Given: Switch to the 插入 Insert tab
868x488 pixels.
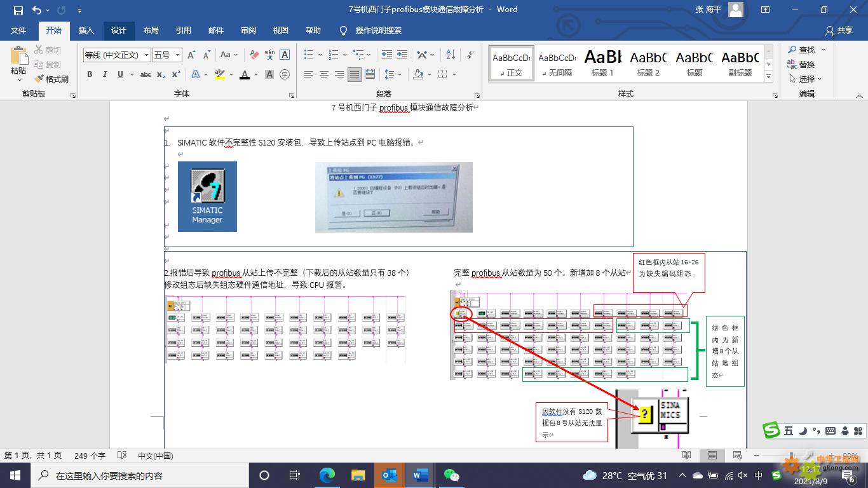Looking at the screenshot, I should 86,30.
